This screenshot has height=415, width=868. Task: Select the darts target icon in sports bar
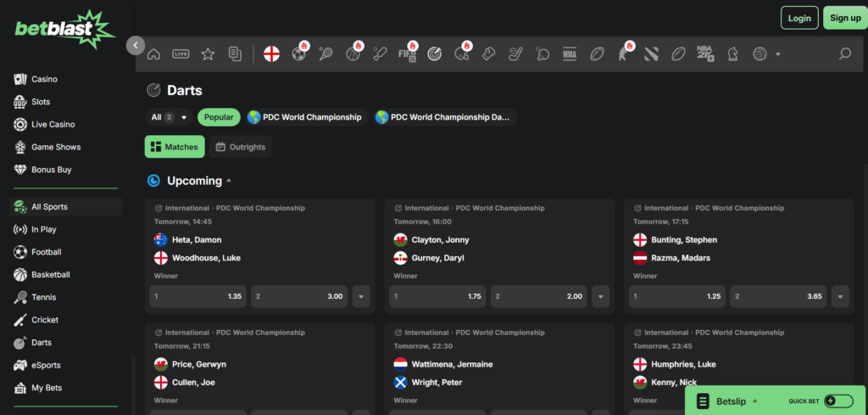pyautogui.click(x=435, y=54)
